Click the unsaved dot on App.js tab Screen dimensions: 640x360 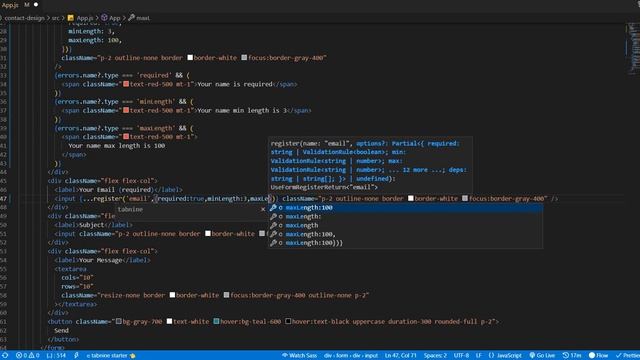(36, 5)
